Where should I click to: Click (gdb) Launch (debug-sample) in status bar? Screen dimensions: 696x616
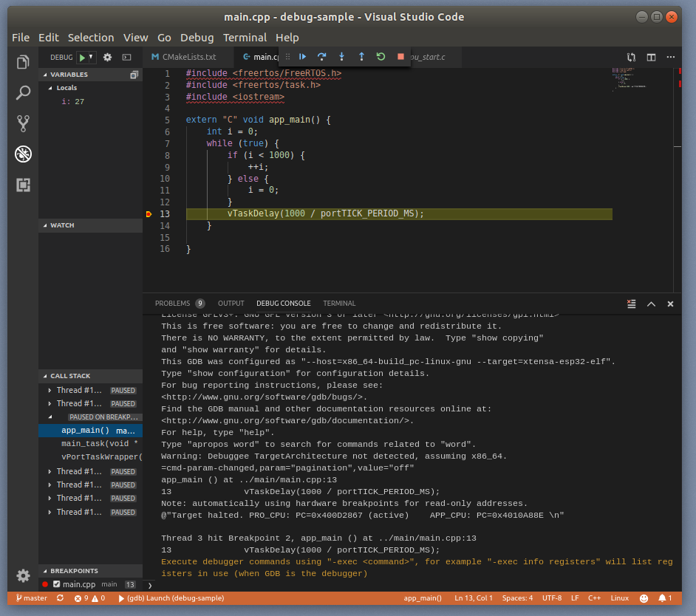(x=171, y=598)
